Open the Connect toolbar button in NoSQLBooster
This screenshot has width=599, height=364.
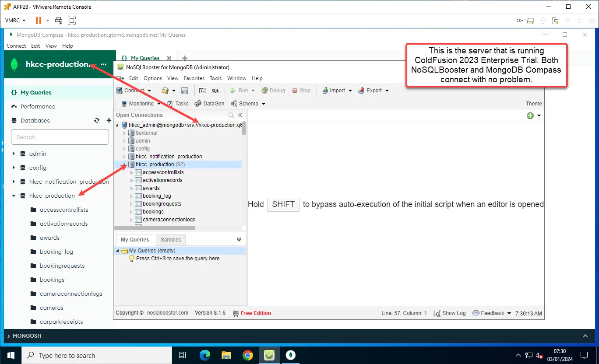[134, 91]
